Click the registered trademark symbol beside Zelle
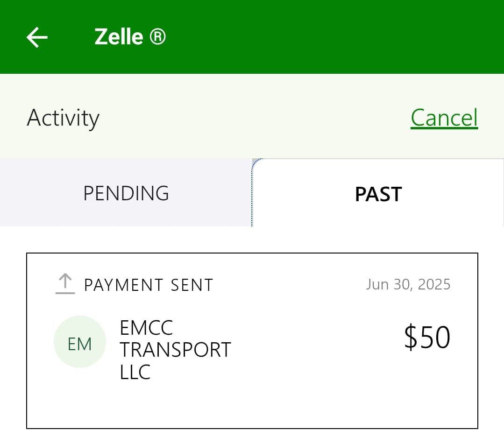The image size is (504, 444). [158, 36]
